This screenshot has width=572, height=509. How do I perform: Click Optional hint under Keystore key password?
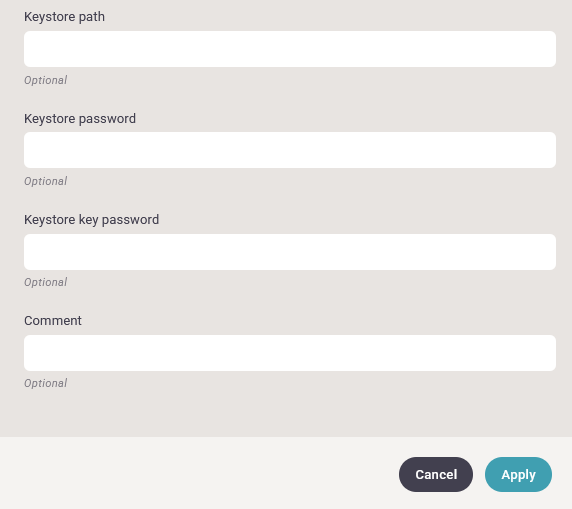pos(46,282)
